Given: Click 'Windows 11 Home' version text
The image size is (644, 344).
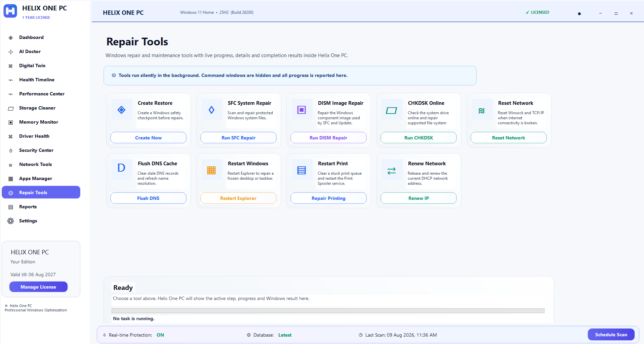Looking at the screenshot, I should click(x=197, y=12).
